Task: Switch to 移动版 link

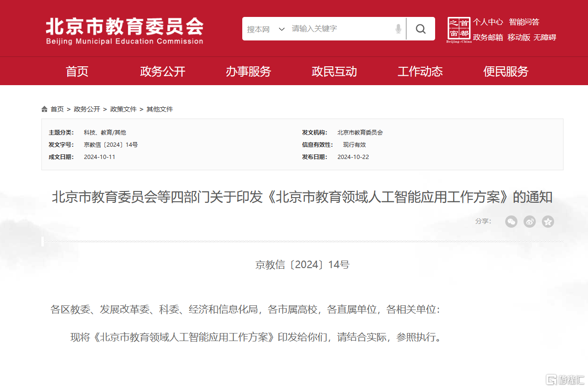Action: (519, 38)
